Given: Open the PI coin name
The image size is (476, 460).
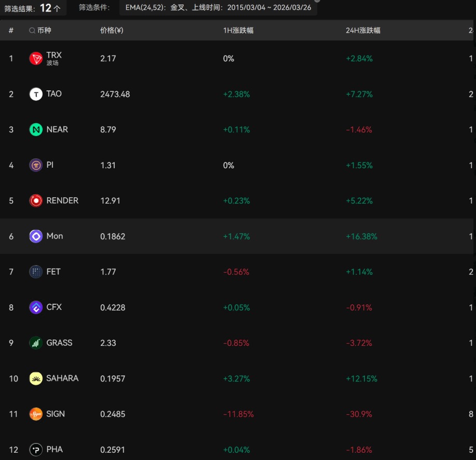Looking at the screenshot, I should [50, 165].
